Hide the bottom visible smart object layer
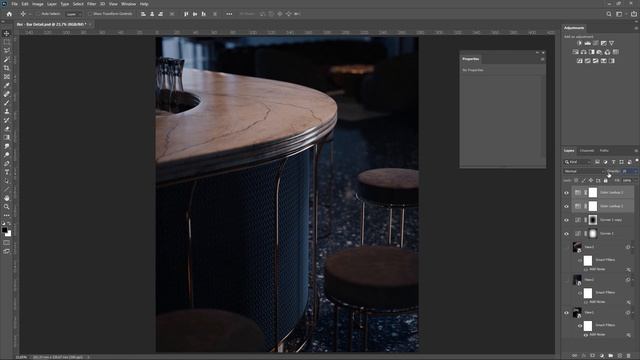This screenshot has width=640, height=360. coord(566,313)
